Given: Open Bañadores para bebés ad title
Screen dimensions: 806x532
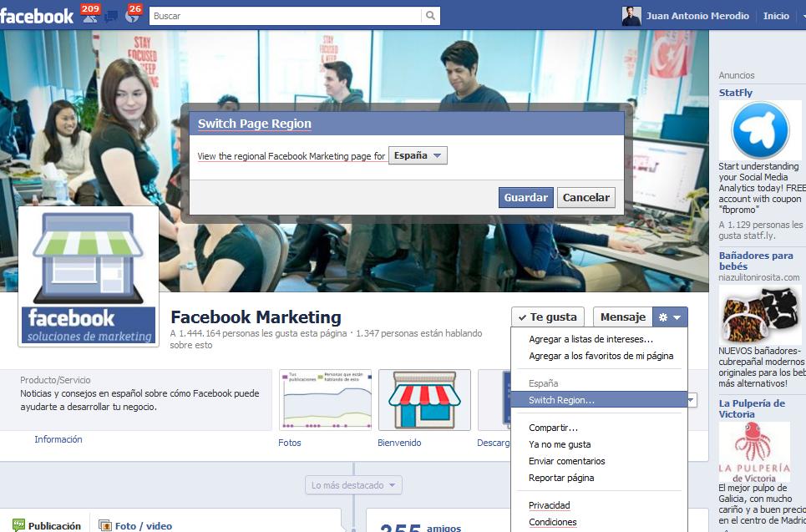Looking at the screenshot, I should (756, 261).
